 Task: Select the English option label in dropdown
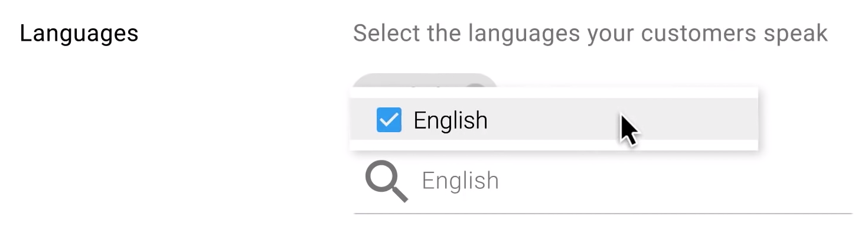click(x=451, y=120)
